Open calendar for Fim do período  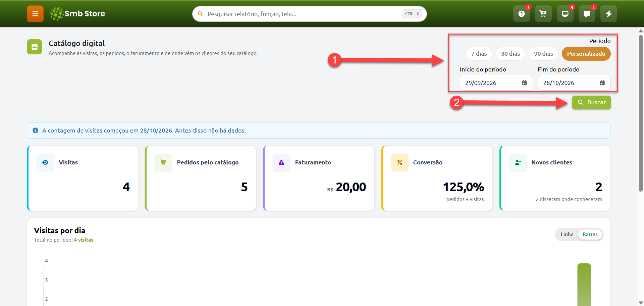click(602, 83)
